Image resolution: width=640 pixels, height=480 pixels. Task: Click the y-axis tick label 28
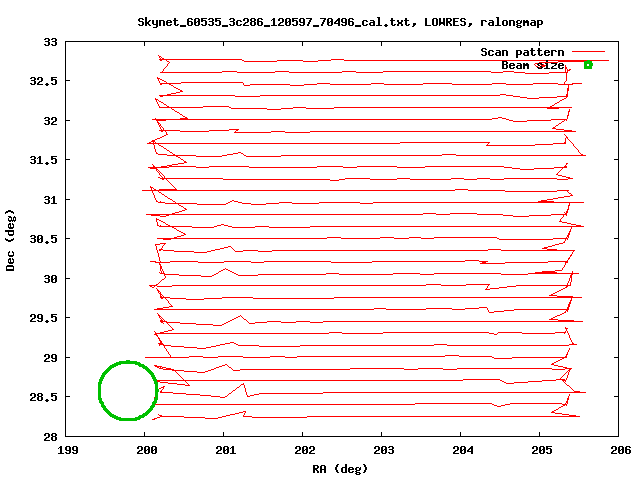point(51,437)
